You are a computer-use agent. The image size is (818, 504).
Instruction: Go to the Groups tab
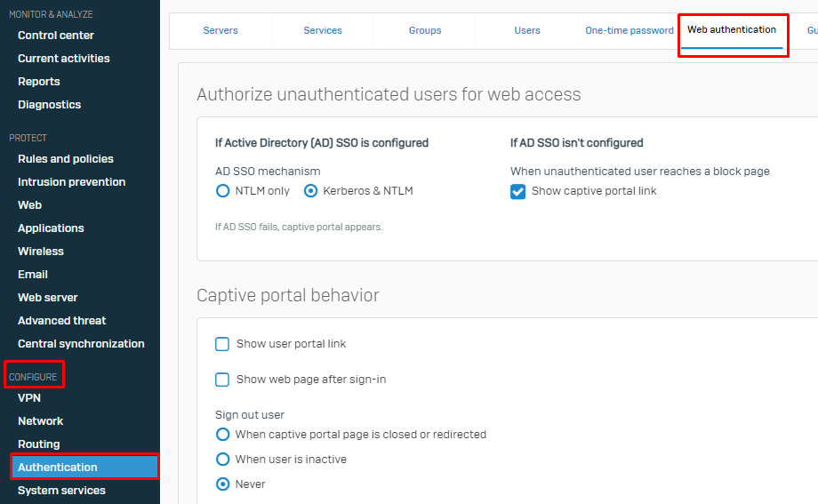pos(425,30)
